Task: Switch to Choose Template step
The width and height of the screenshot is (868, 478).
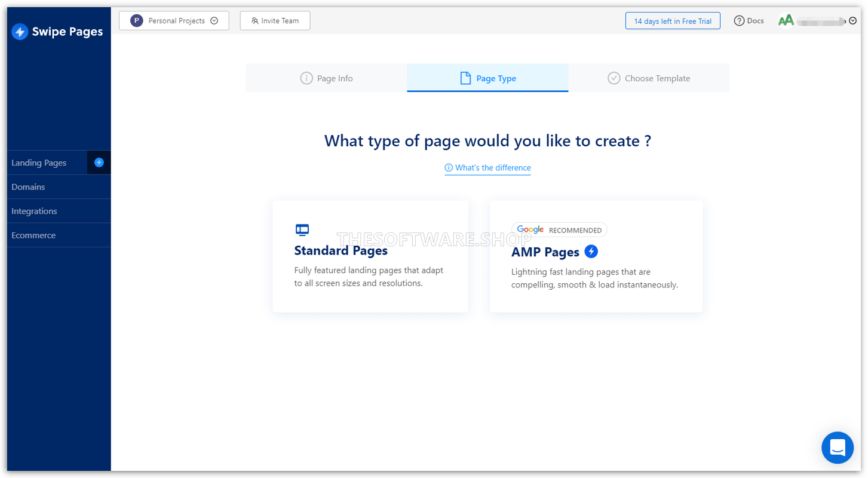Action: coord(649,78)
